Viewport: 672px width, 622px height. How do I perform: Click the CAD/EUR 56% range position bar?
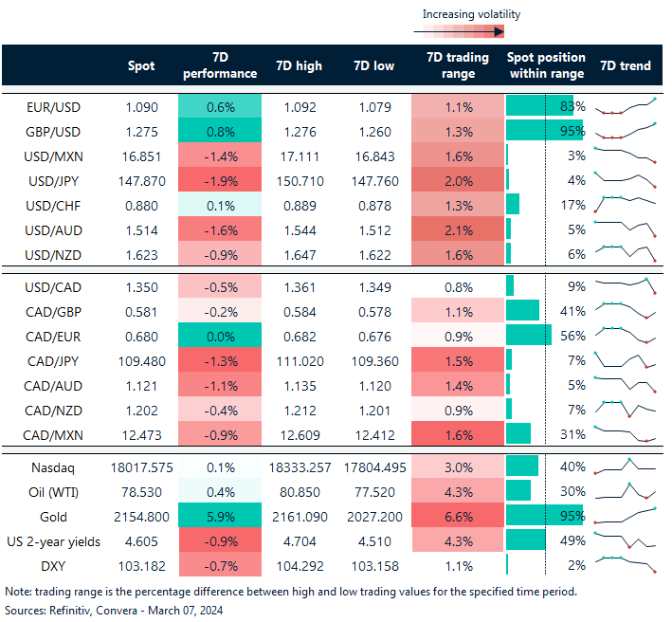[x=529, y=335]
